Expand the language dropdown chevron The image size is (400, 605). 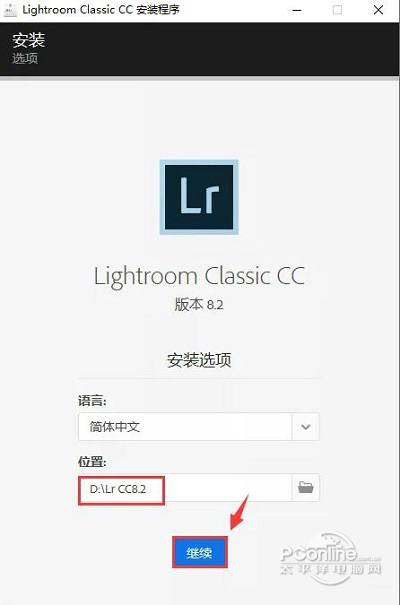pos(305,427)
